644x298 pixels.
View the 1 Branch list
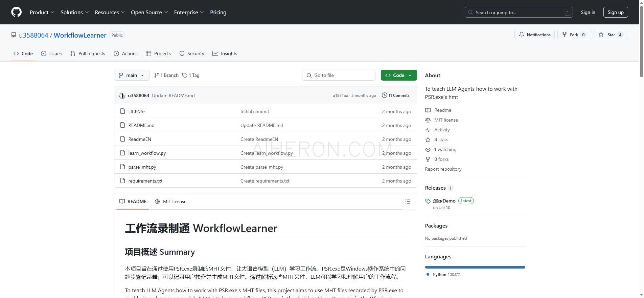[166, 75]
